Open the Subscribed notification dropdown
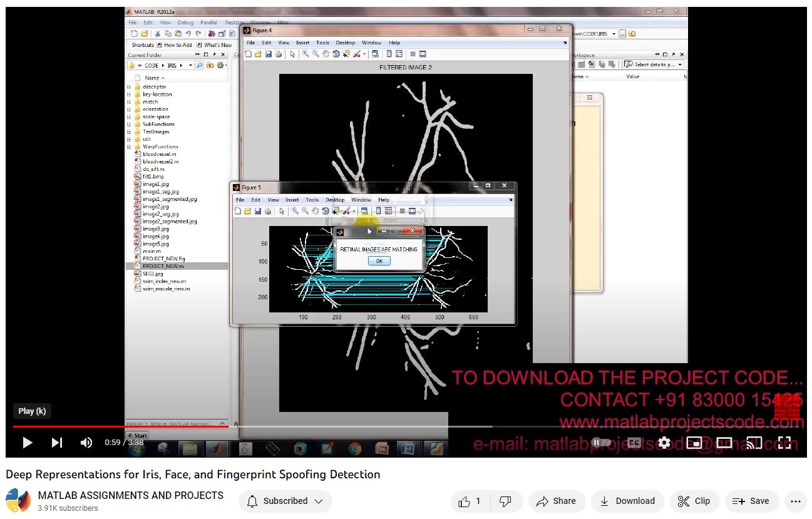The height and width of the screenshot is (519, 812). tap(285, 501)
